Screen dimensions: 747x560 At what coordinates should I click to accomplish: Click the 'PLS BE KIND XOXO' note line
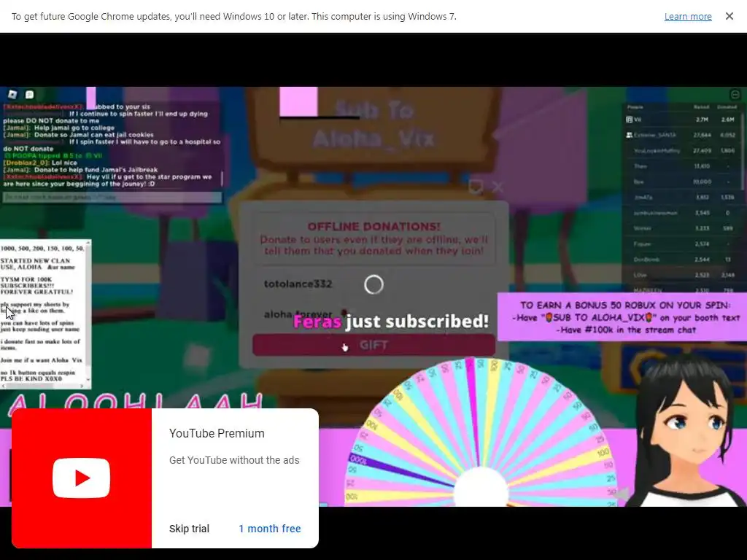[x=31, y=378]
